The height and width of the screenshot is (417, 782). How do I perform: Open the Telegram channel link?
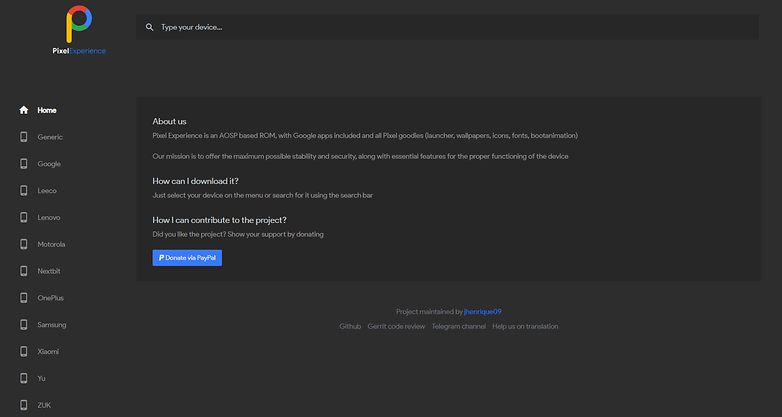tap(459, 326)
